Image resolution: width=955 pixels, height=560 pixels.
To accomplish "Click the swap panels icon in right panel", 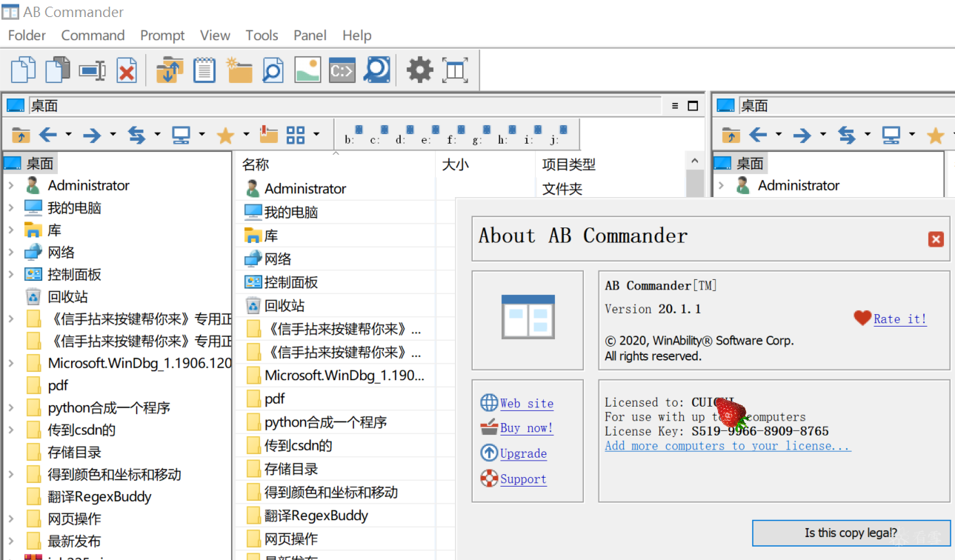I will coord(847,135).
